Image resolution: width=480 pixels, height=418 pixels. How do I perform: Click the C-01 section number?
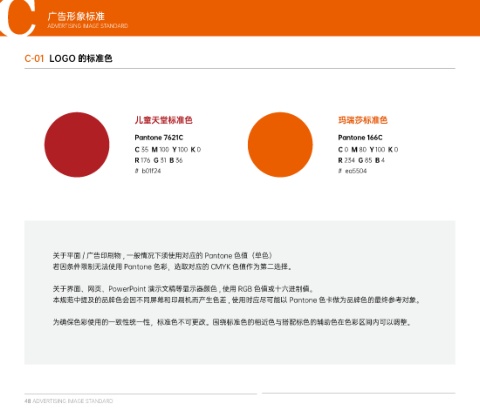coord(34,59)
